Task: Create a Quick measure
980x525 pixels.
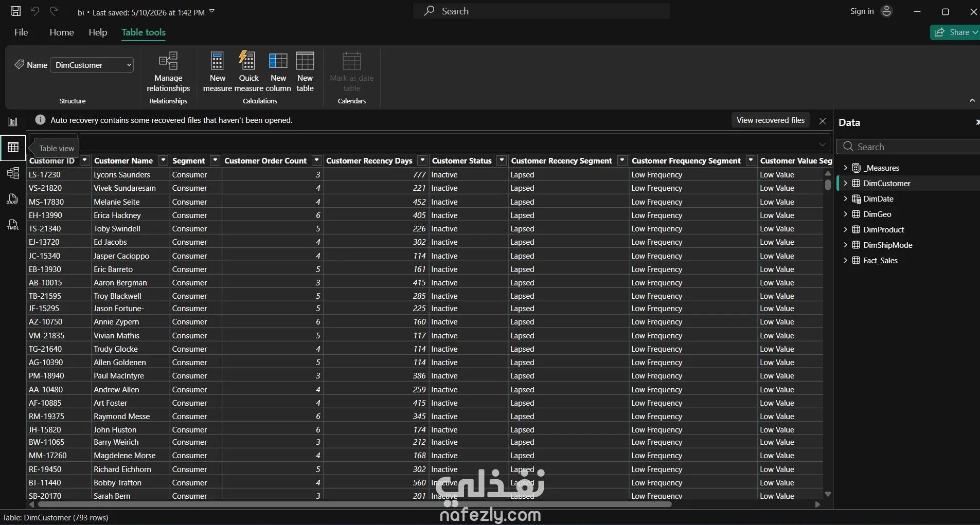Action: 249,72
